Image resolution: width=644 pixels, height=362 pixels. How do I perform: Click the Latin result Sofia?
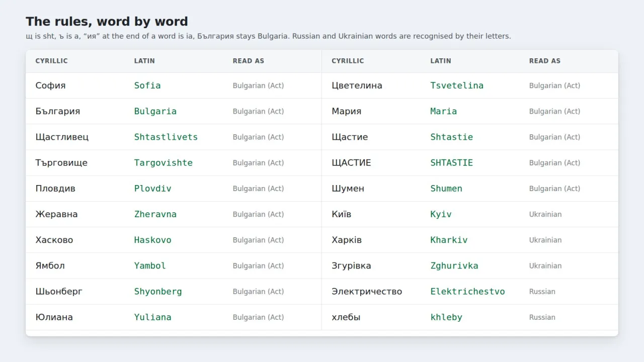coord(147,85)
